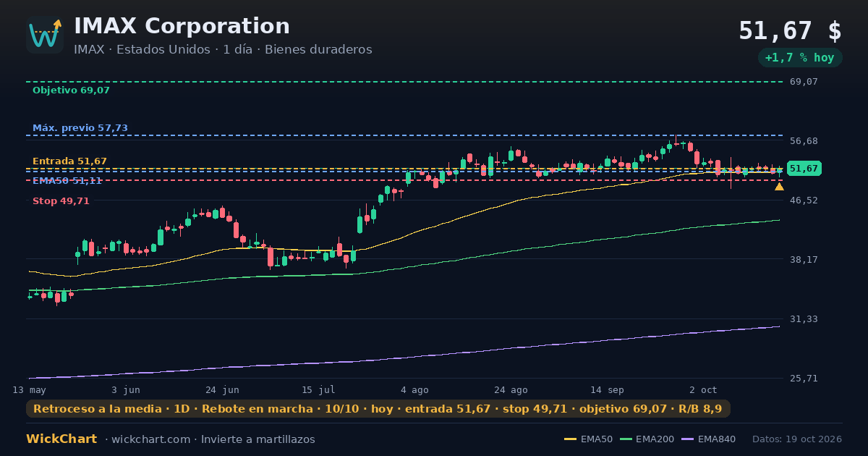Click the EMA840 legend entry
The width and height of the screenshot is (868, 456).
[x=708, y=439]
